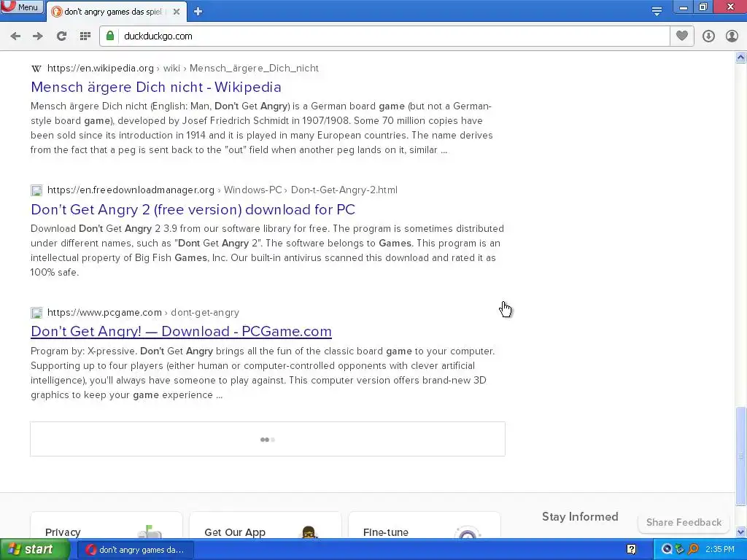This screenshot has height=560, width=747.
Task: Select the Opera taskbar window button
Action: 135,550
